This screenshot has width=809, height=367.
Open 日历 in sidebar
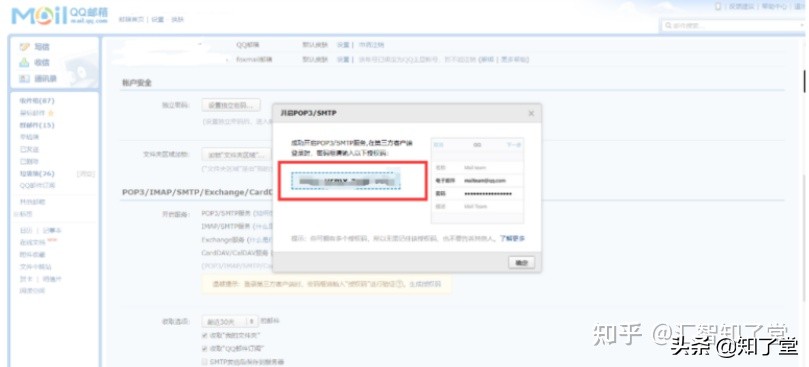tap(25, 230)
